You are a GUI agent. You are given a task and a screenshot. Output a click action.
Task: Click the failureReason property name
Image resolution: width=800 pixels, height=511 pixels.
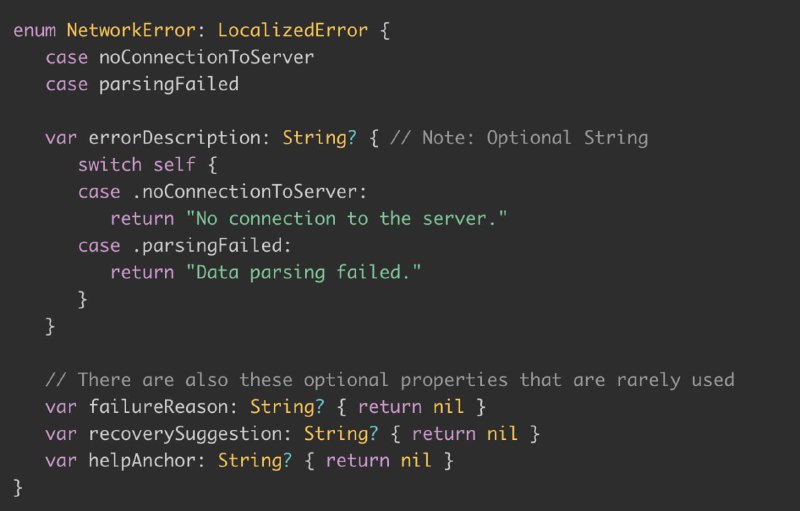click(x=158, y=407)
